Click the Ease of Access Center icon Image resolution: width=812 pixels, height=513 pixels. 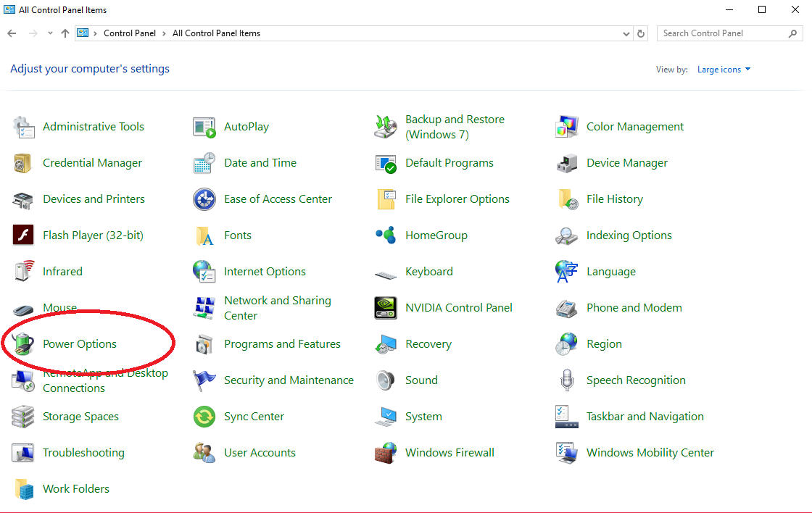pos(204,199)
